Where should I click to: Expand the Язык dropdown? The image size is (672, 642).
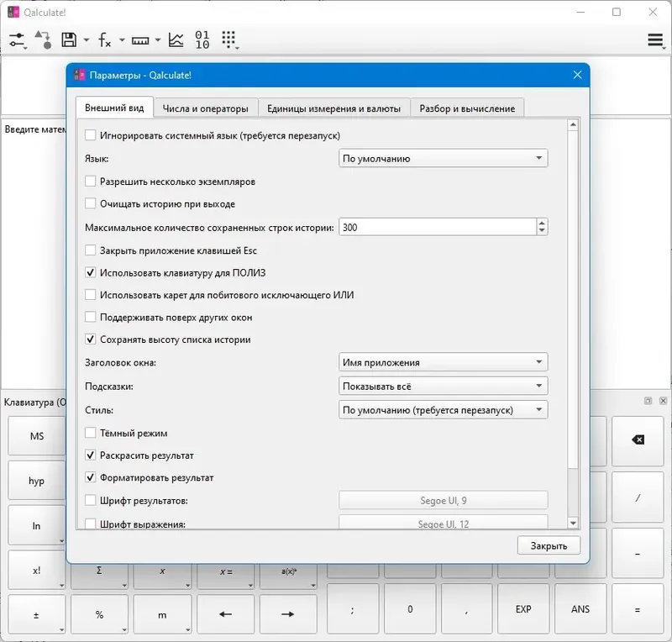click(x=443, y=158)
